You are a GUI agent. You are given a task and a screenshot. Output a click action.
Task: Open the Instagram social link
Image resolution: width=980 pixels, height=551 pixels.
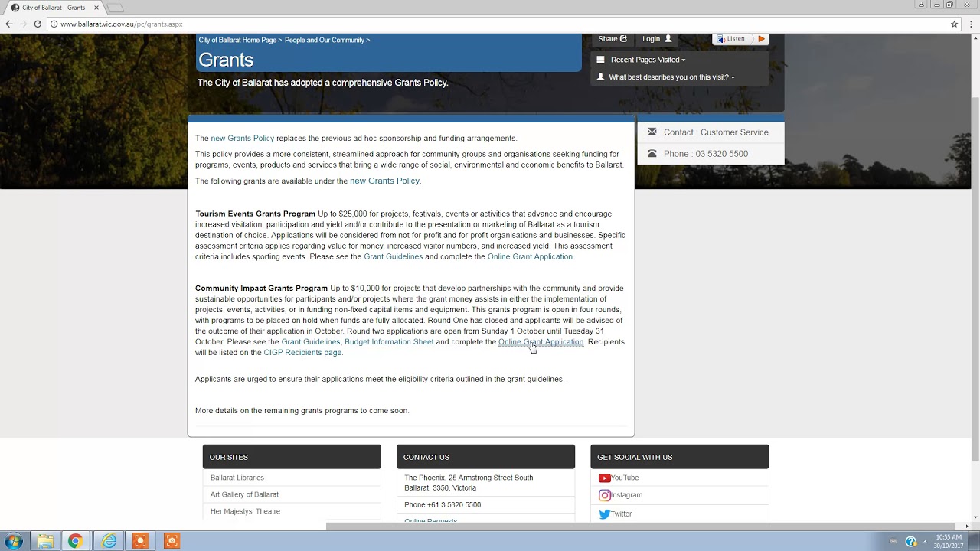[x=620, y=495]
